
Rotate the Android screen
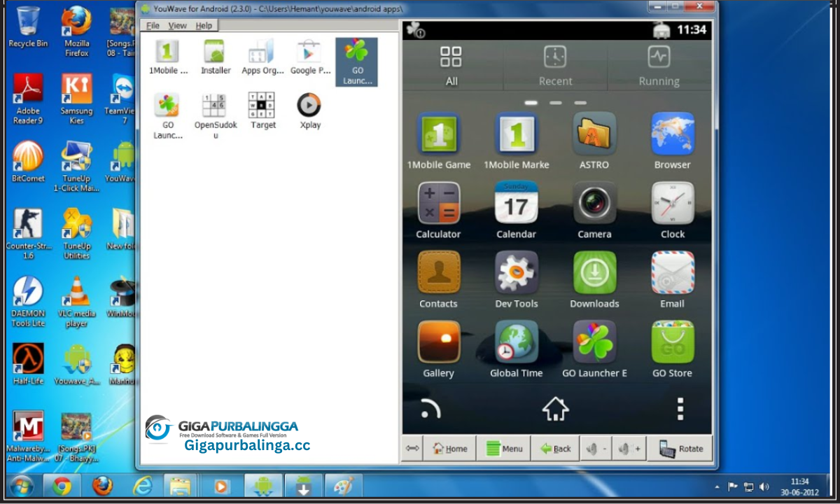pyautogui.click(x=679, y=449)
